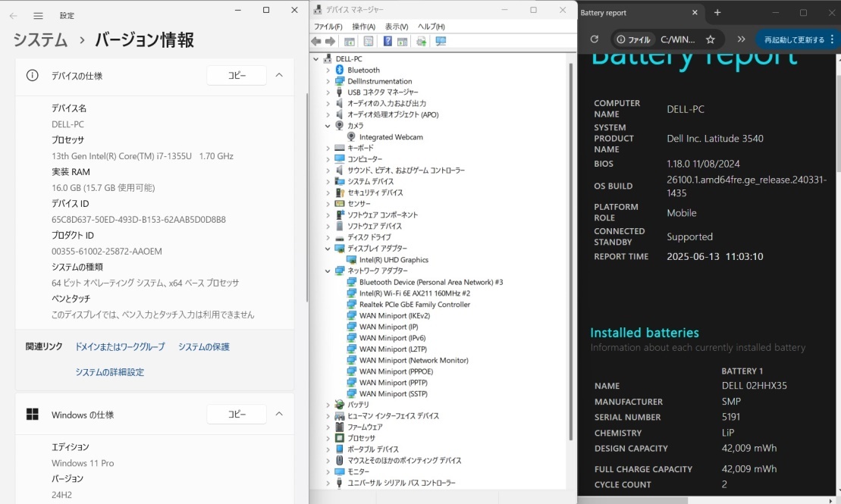Click the blue Help question mark icon

pyautogui.click(x=388, y=41)
